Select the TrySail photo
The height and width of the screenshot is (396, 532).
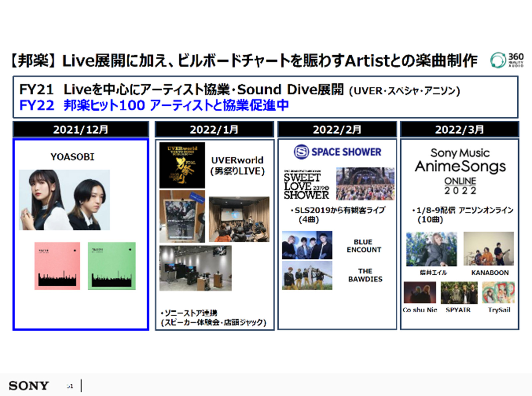pos(498,293)
